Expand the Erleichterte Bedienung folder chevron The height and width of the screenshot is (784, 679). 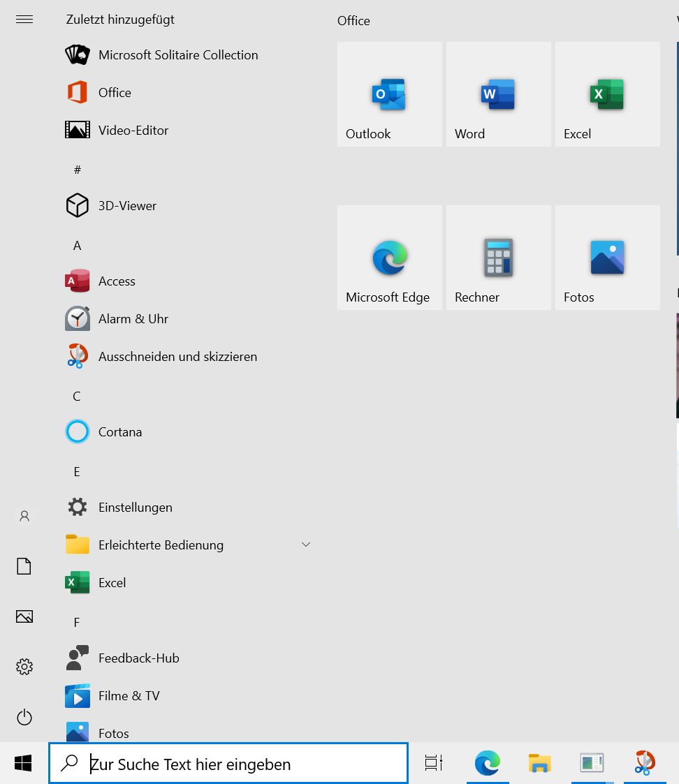tap(306, 545)
